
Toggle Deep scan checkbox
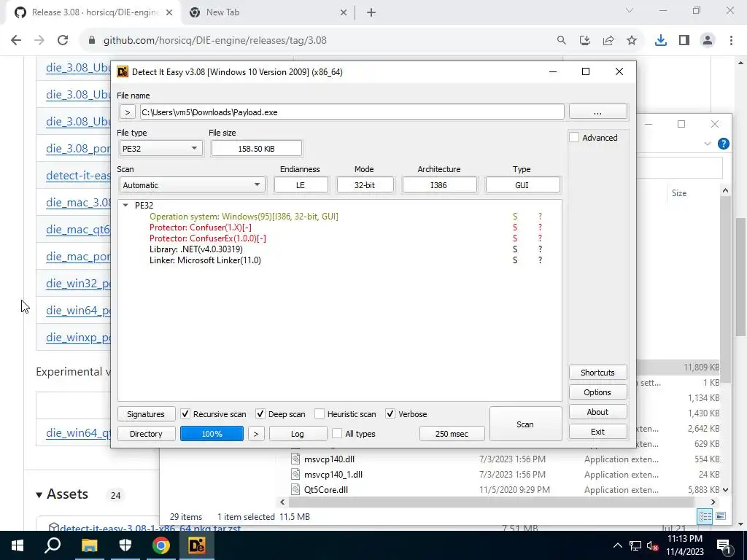point(260,414)
